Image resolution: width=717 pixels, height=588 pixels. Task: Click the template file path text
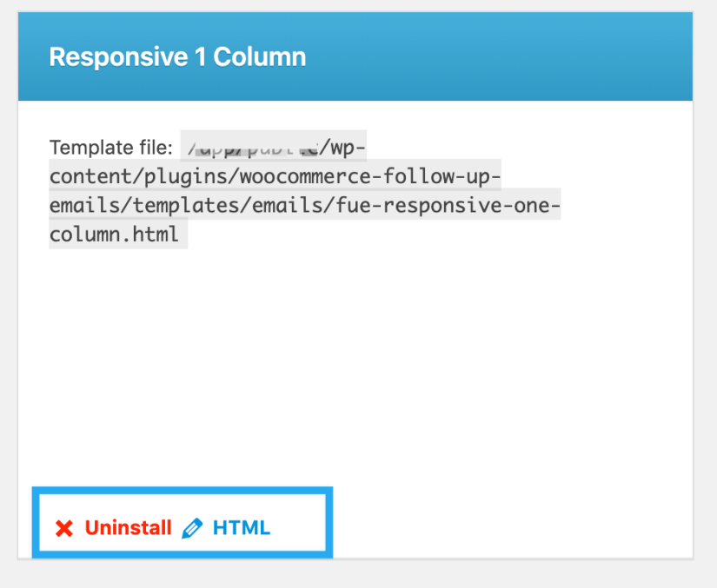[x=304, y=189]
